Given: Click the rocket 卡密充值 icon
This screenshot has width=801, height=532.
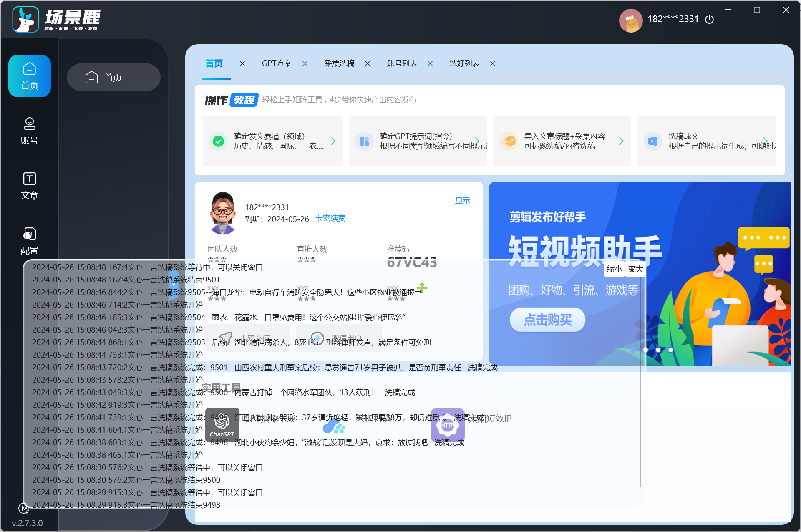Looking at the screenshot, I should click(226, 337).
